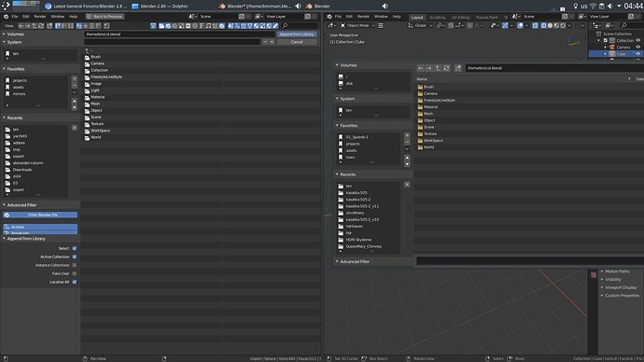Create a new directory in right browser
This screenshot has height=362, width=644.
458,68
